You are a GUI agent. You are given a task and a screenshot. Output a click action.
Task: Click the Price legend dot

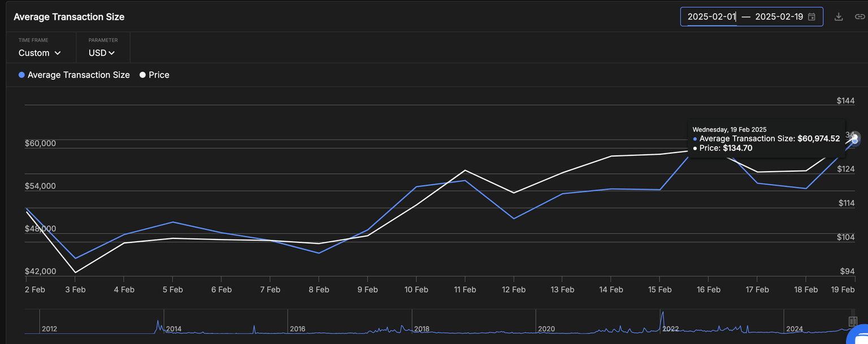[x=142, y=75]
